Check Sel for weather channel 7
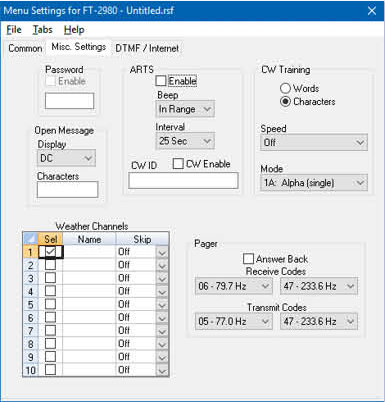The height and width of the screenshot is (402, 385). click(50, 330)
